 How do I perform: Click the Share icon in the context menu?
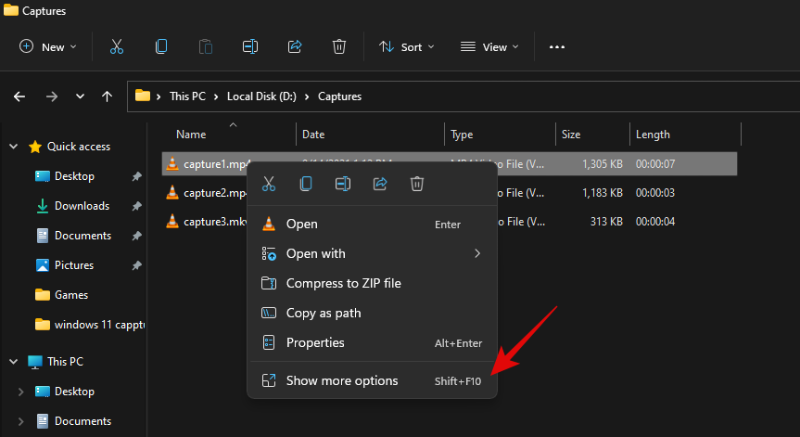coord(380,184)
